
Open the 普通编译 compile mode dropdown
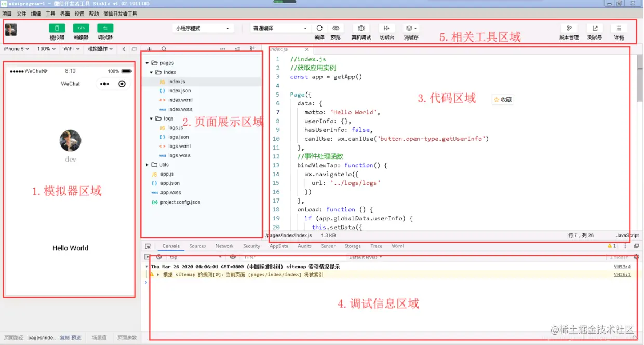tap(280, 28)
